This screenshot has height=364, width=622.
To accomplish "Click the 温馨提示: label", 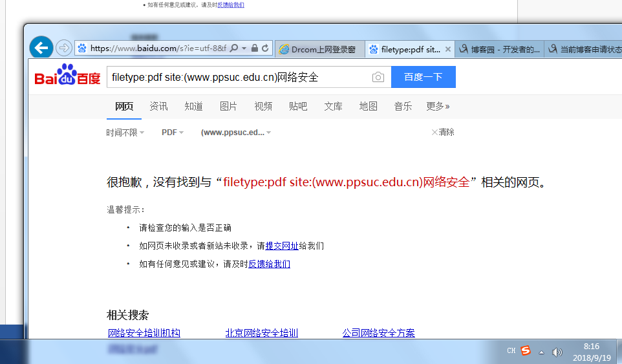I will coord(125,209).
